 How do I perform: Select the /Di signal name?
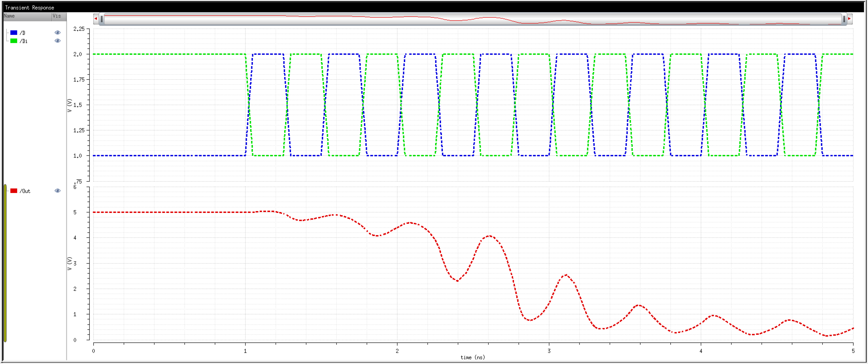click(24, 41)
